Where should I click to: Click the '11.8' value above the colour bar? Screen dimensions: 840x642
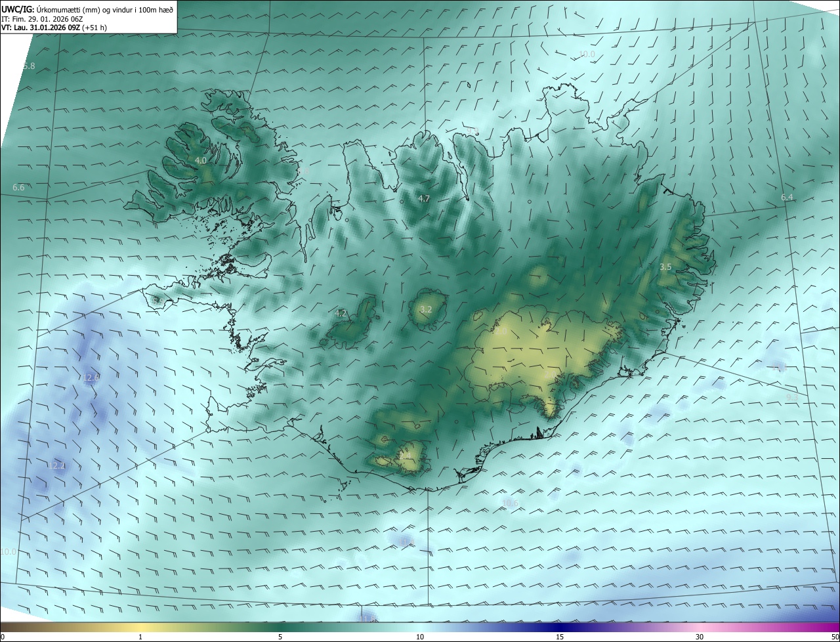coord(367,618)
